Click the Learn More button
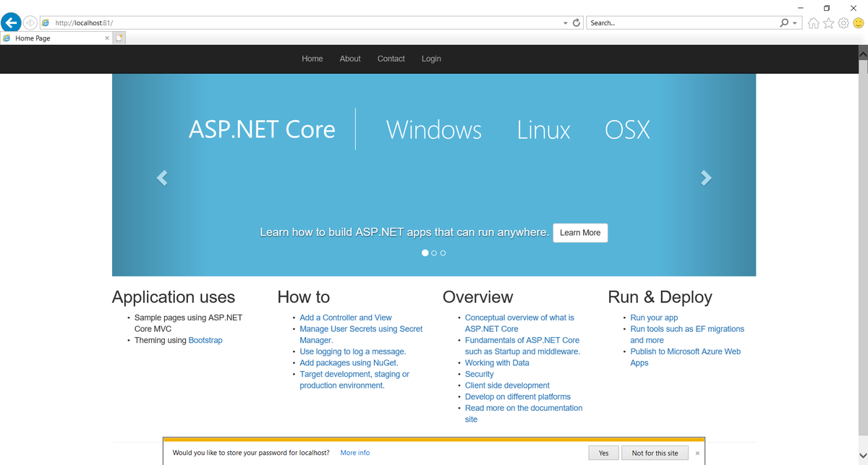This screenshot has height=465, width=868. tap(580, 233)
